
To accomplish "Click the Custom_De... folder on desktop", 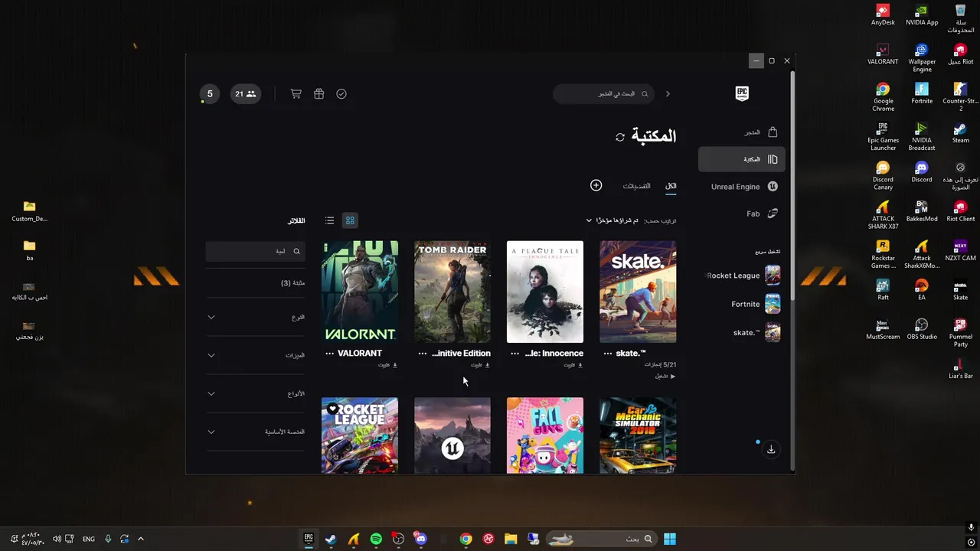I will click(29, 211).
